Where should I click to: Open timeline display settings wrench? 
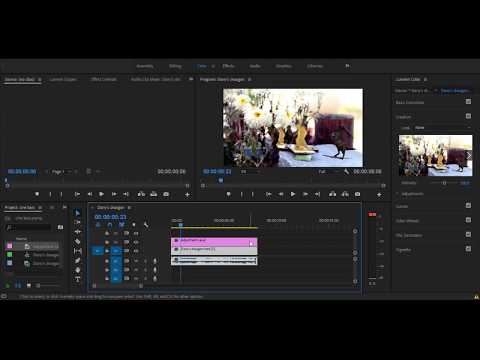[146, 225]
